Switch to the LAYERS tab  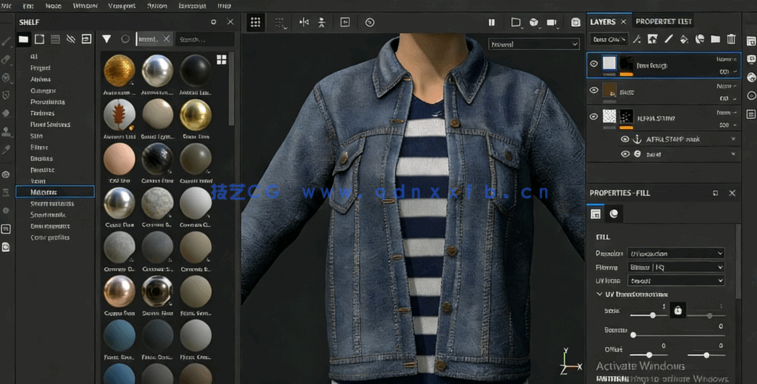[603, 22]
